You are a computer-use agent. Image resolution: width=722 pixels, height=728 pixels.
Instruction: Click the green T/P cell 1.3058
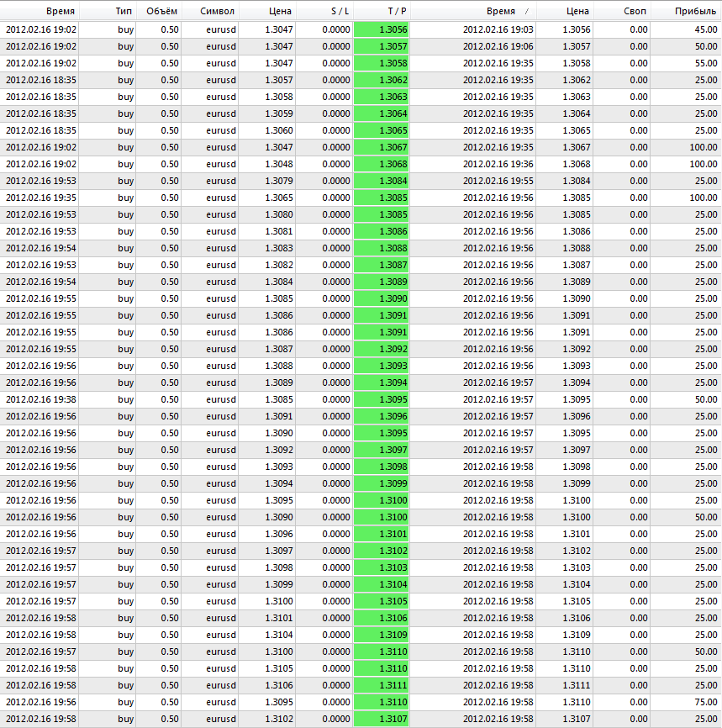click(x=382, y=63)
